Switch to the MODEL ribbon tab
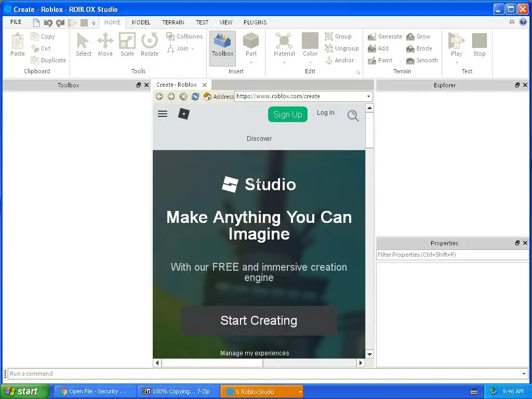This screenshot has width=532, height=399. [141, 22]
